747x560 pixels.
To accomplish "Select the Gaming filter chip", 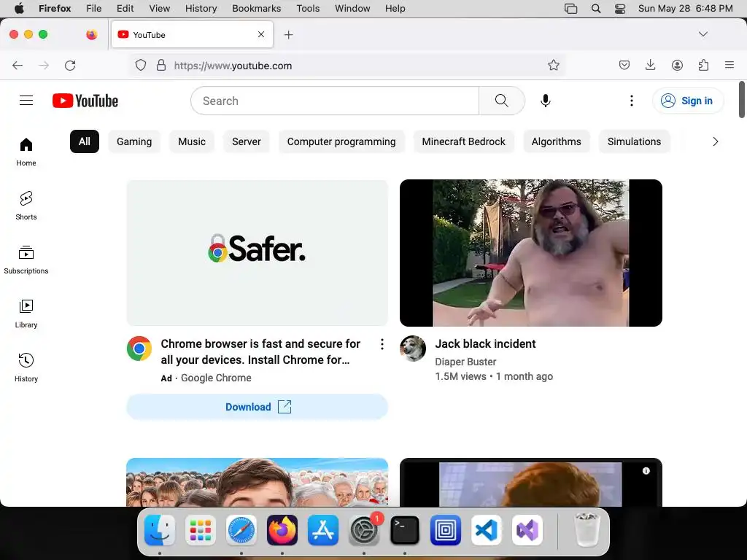I will coord(134,141).
